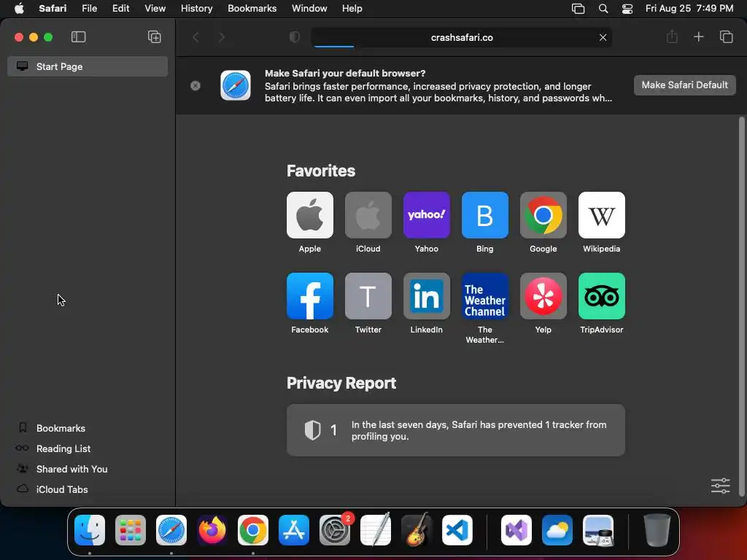This screenshot has height=560, width=747.
Task: Open the Apple menu
Action: tap(19, 9)
